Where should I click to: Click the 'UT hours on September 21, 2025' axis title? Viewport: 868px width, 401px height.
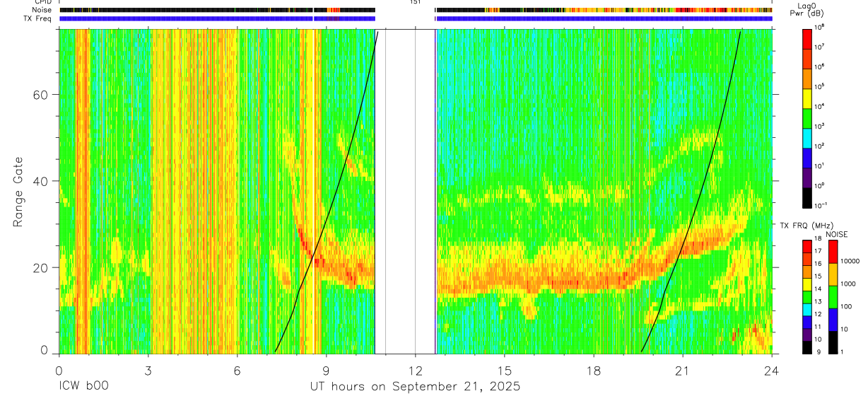pos(415,387)
